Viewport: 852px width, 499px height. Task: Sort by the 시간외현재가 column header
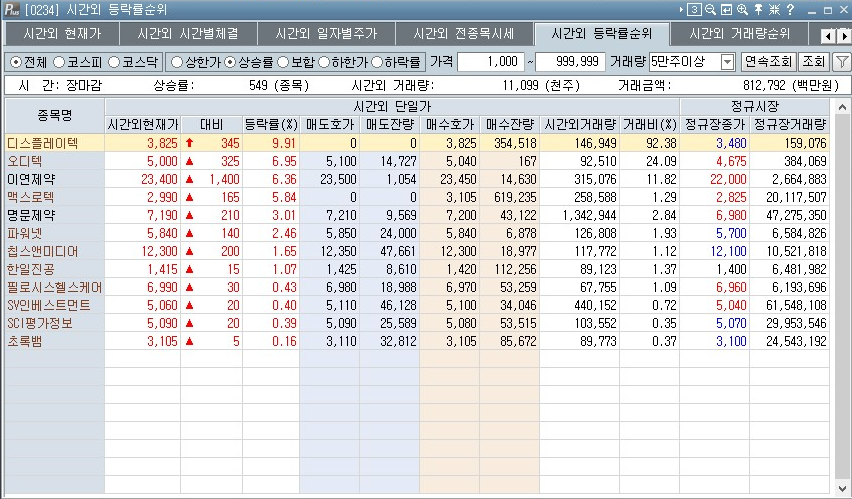point(142,124)
